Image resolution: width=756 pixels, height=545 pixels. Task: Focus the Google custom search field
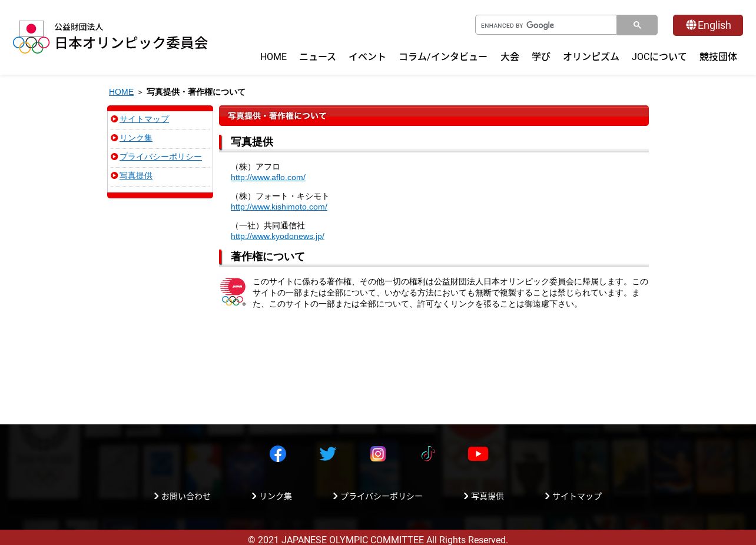tap(546, 25)
